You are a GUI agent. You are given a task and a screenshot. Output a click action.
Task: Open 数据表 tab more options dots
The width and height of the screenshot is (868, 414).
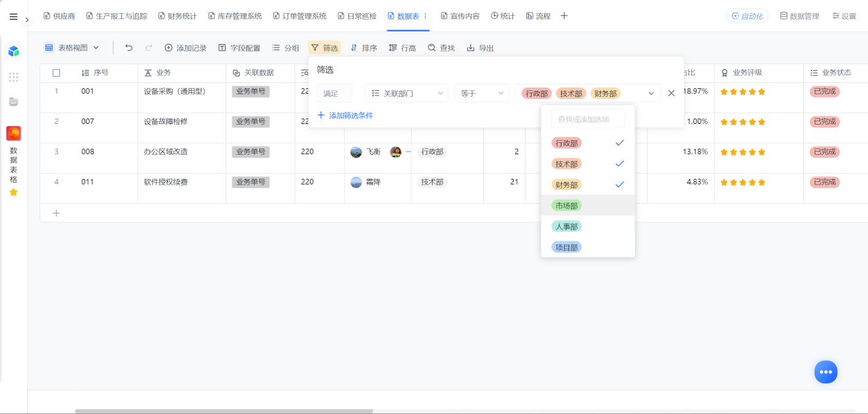(x=425, y=16)
